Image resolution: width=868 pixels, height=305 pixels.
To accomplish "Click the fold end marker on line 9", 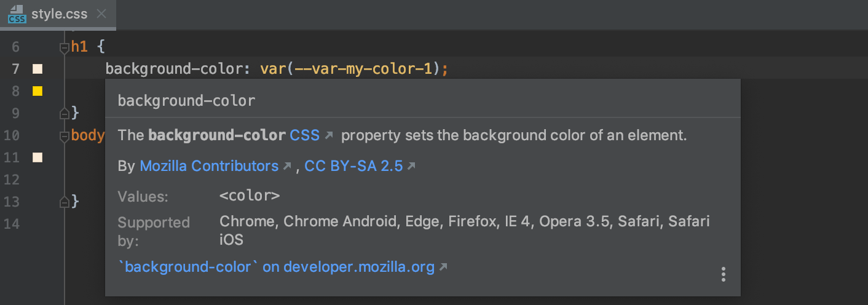I will click(x=64, y=113).
